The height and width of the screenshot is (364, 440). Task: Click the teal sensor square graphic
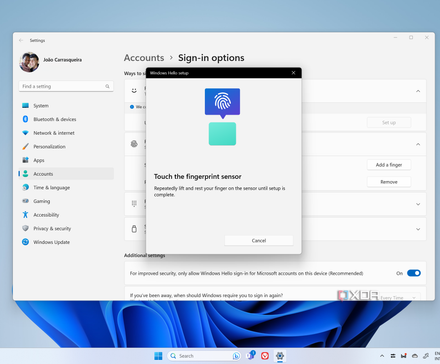click(222, 134)
